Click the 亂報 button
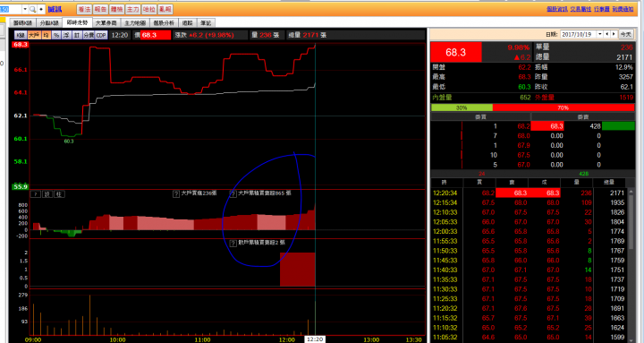The image size is (644, 343). point(165,9)
